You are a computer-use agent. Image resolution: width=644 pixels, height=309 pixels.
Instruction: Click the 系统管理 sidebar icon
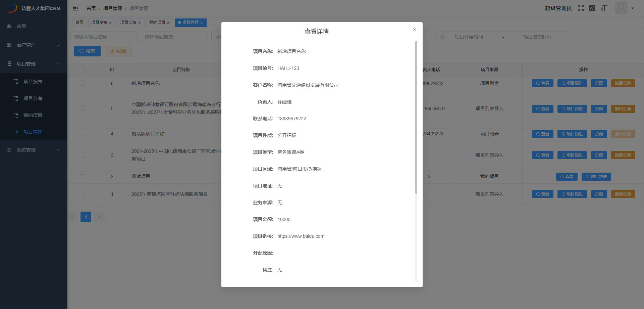click(x=9, y=150)
